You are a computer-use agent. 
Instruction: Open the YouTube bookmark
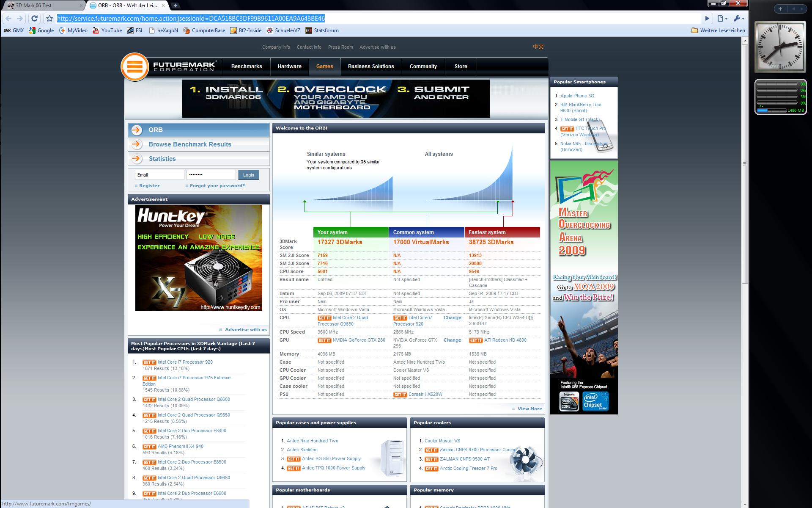[x=107, y=30]
